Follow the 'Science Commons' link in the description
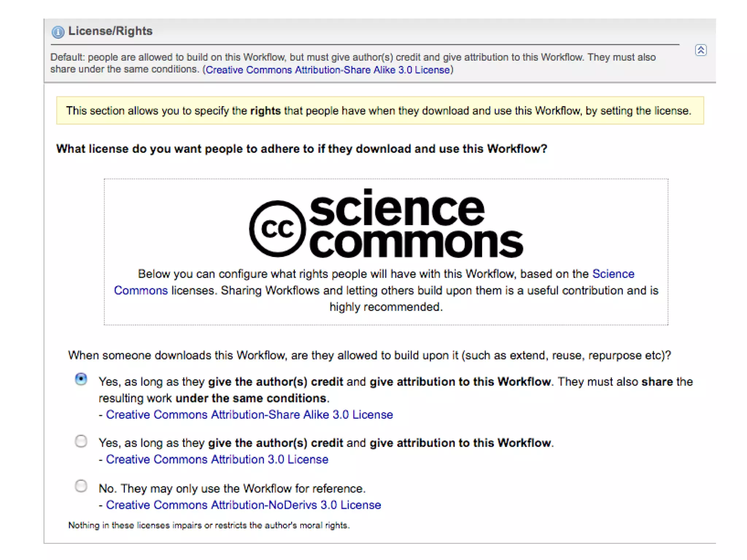The height and width of the screenshot is (560, 747). (613, 274)
